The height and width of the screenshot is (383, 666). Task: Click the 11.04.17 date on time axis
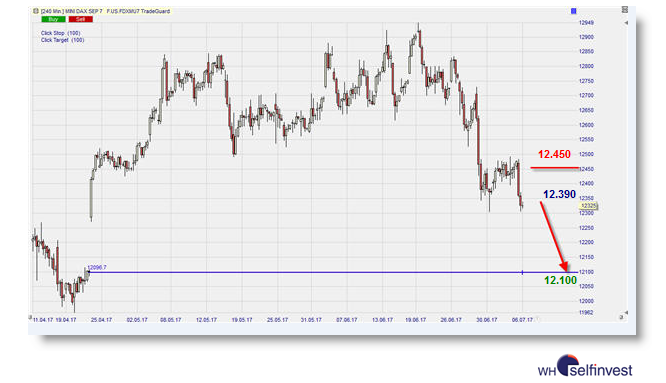coord(43,320)
